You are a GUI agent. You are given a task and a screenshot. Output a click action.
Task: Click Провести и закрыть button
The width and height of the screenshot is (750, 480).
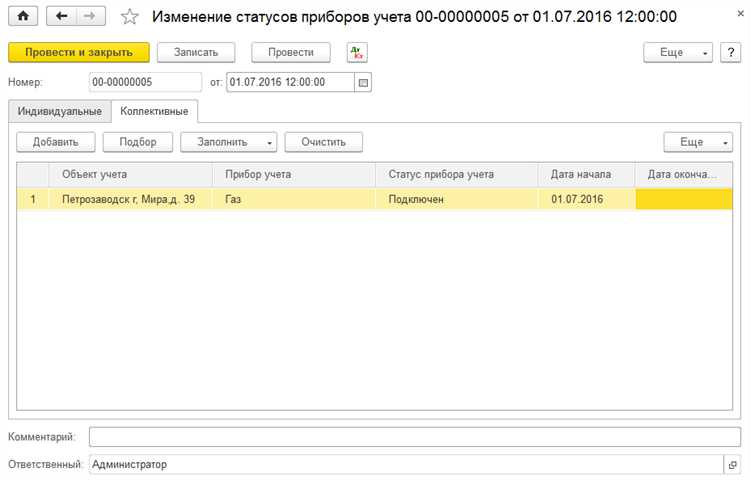coord(79,53)
